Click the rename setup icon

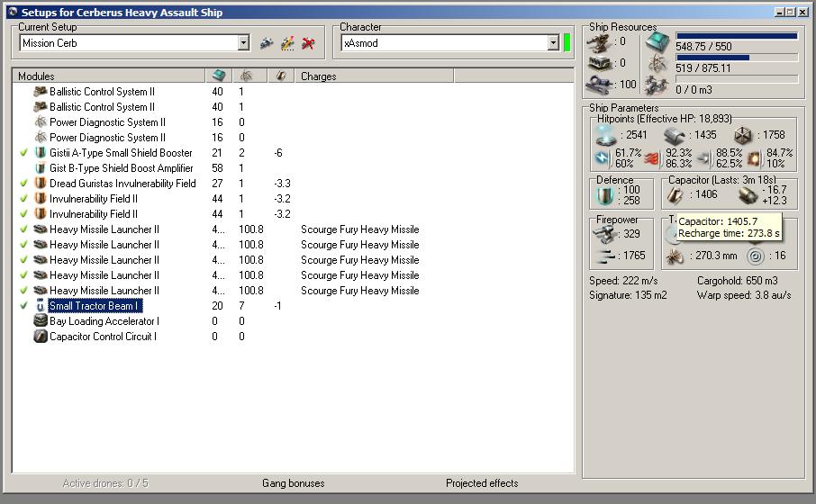click(287, 43)
